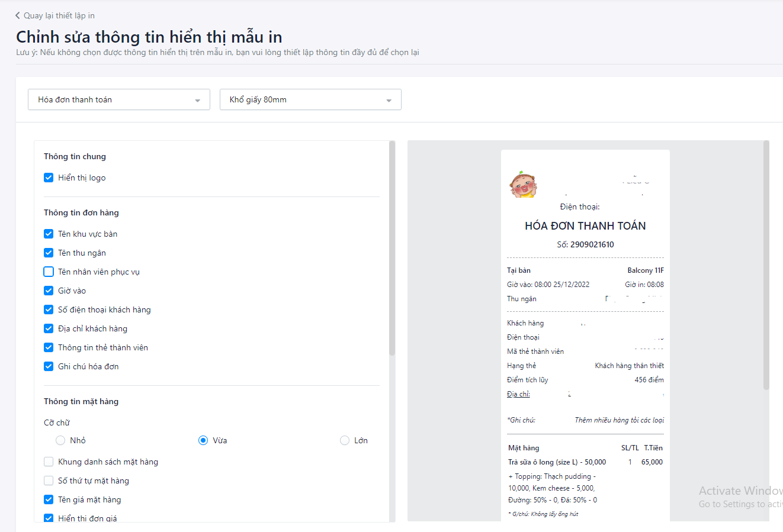Click Balcony 11F table name in preview
This screenshot has height=532, width=783.
click(x=646, y=270)
